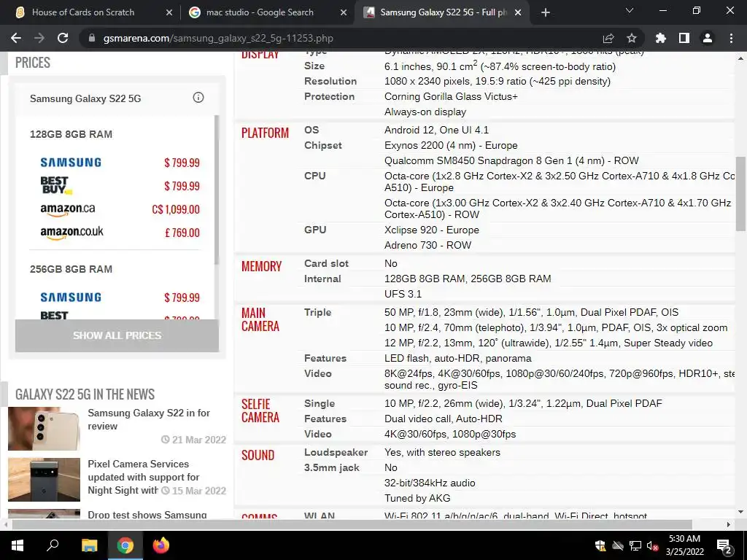Open Chrome side panel
747x560 pixels.
click(x=684, y=38)
